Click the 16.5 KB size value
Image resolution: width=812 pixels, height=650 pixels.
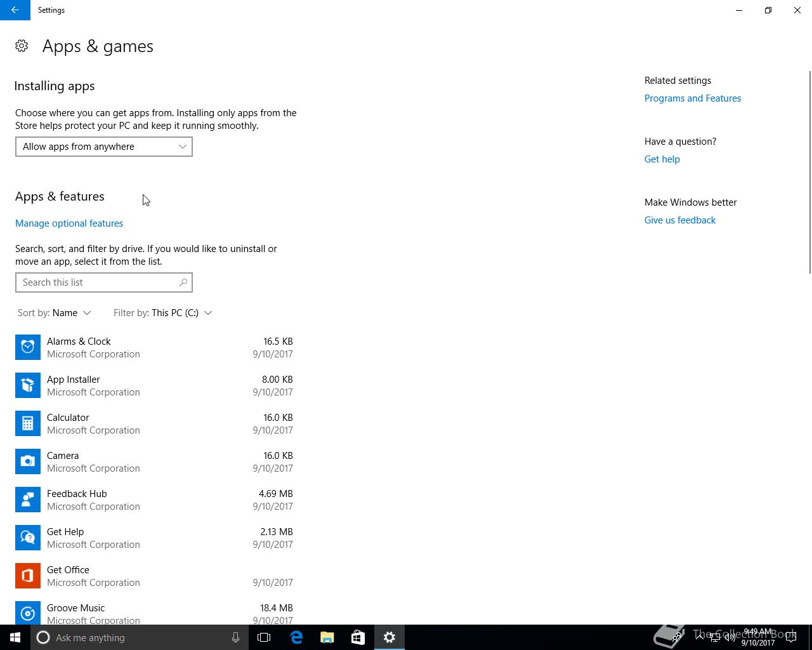(278, 342)
